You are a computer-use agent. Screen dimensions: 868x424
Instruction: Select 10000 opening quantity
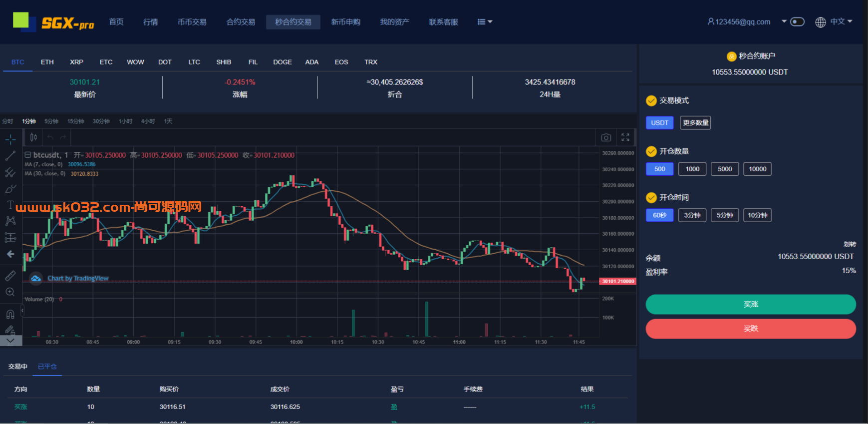757,169
